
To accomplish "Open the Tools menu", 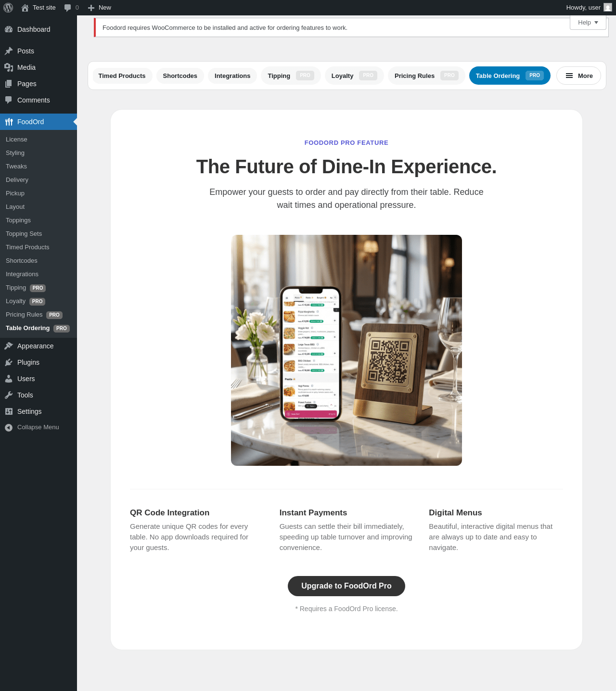I will point(38,395).
